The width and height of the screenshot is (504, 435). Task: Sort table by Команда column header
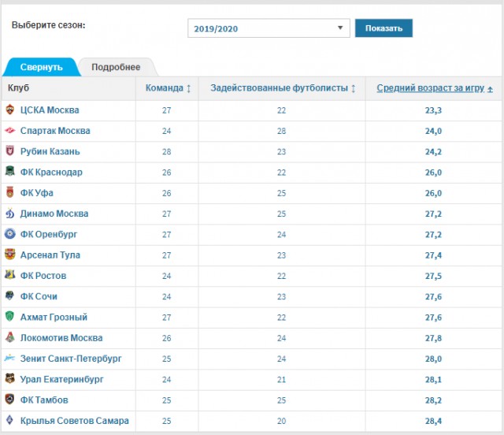tap(165, 87)
